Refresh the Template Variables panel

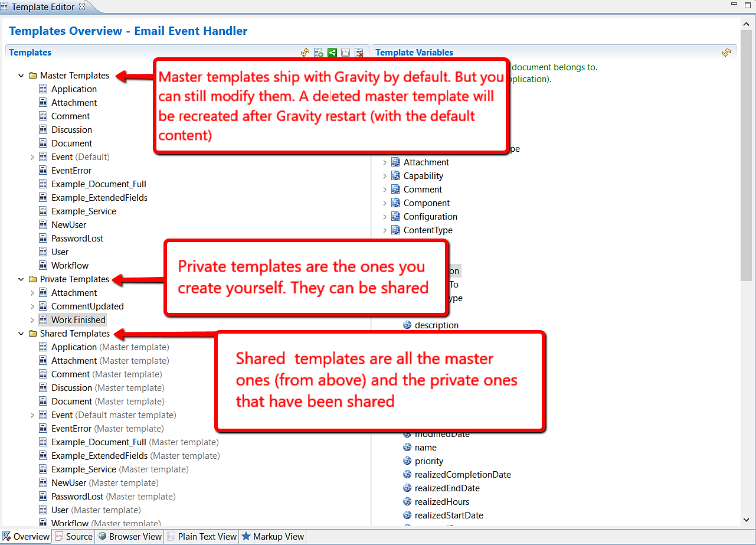726,53
